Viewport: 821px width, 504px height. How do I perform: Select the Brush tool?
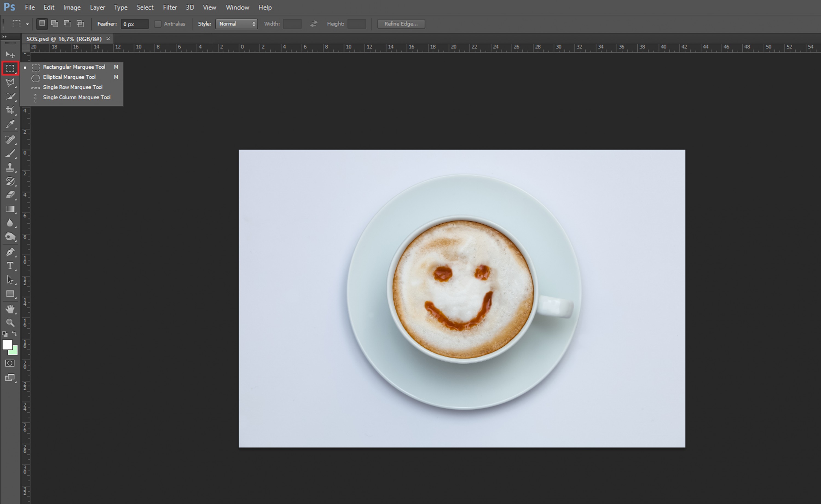(10, 153)
